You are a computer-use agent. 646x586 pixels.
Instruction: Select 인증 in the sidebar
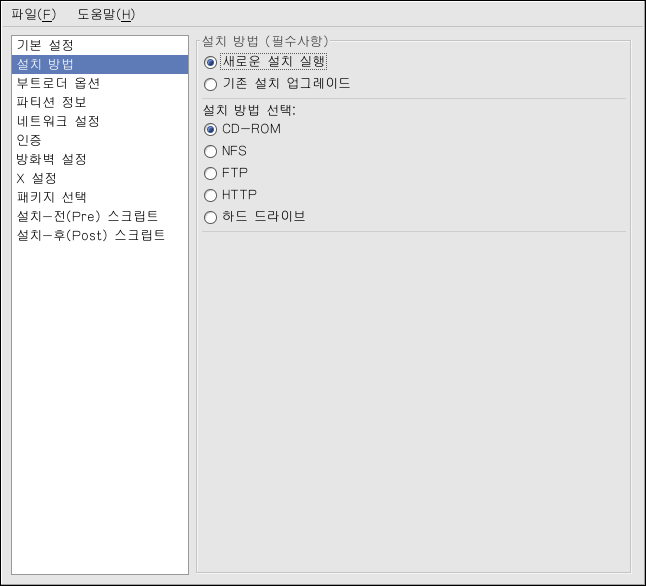click(x=29, y=141)
